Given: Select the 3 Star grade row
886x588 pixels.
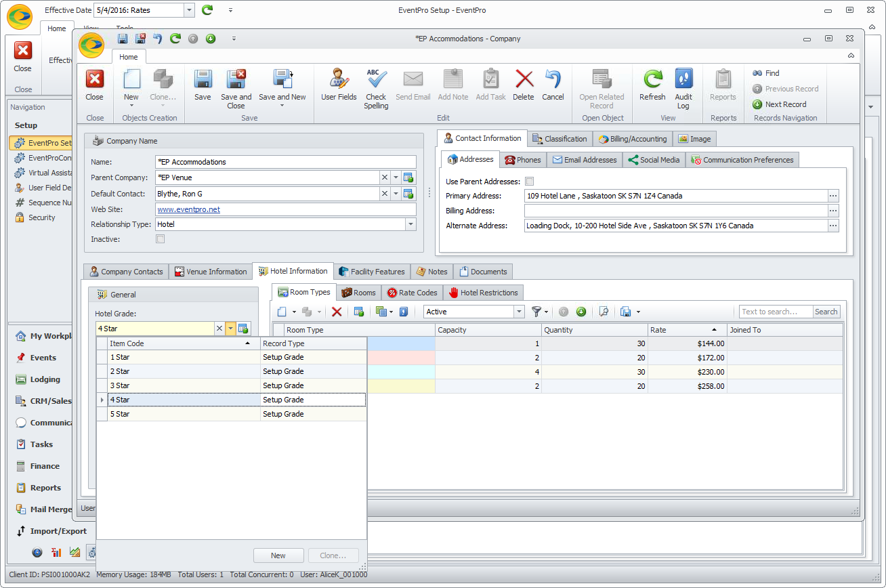Looking at the screenshot, I should (231, 385).
